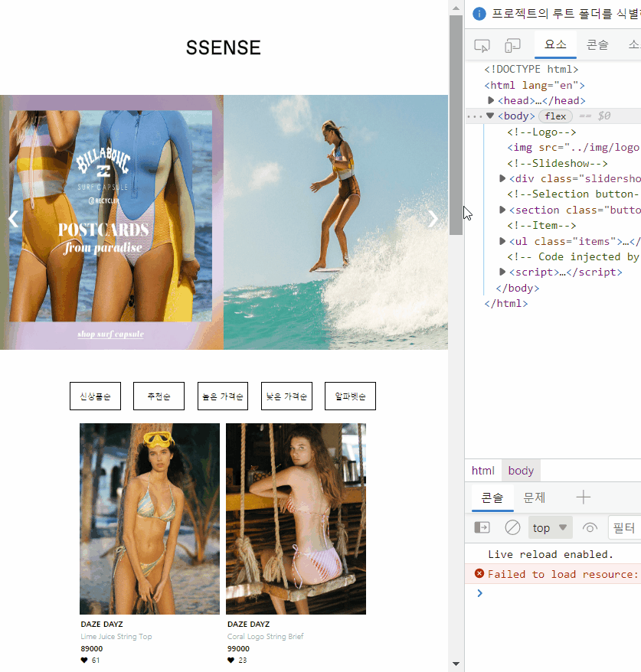641x672 pixels.
Task: Click the Lime Juice String Top product name
Action: pyautogui.click(x=116, y=637)
